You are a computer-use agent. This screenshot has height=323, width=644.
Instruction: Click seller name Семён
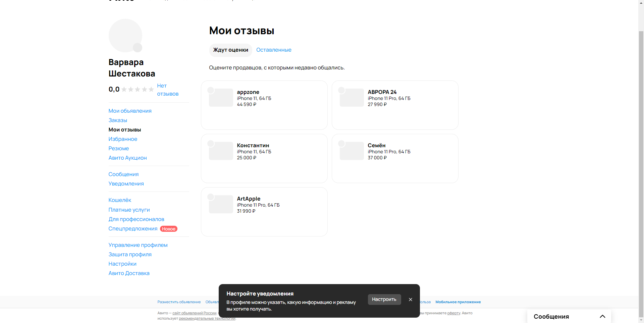click(x=376, y=145)
